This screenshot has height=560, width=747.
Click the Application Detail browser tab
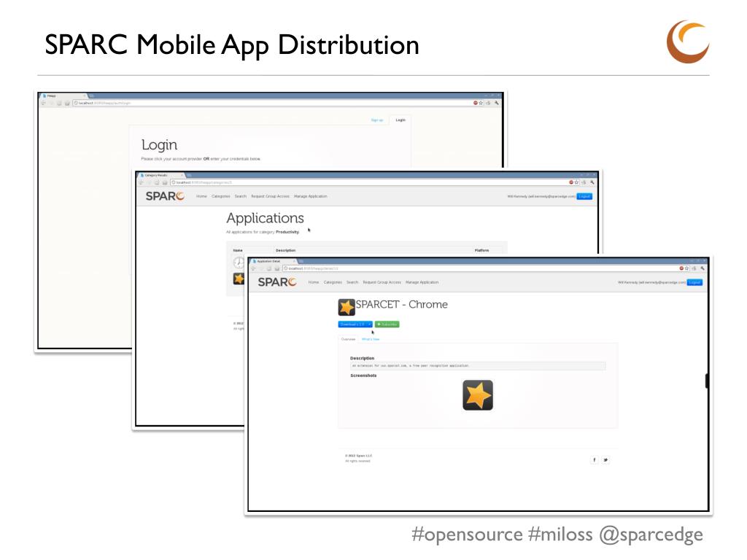272,262
